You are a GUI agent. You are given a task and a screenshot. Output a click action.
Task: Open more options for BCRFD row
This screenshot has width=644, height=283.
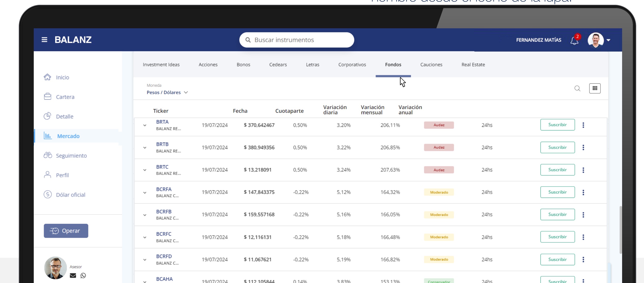(x=583, y=260)
